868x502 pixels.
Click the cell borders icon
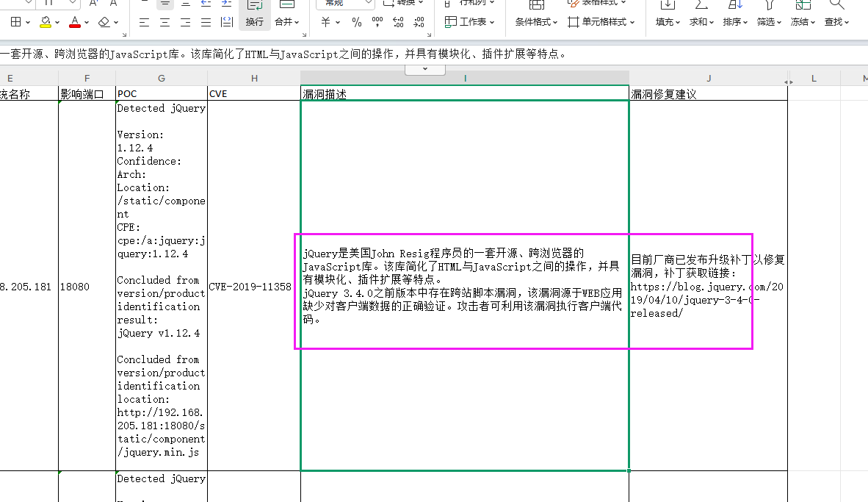pyautogui.click(x=15, y=21)
